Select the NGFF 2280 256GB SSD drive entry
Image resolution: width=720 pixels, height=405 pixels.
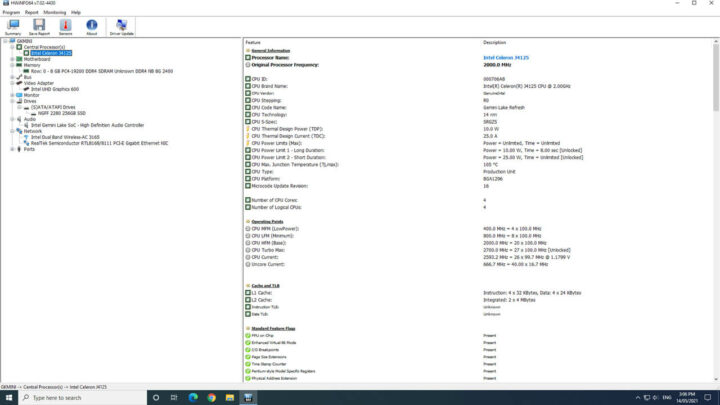[x=62, y=113]
